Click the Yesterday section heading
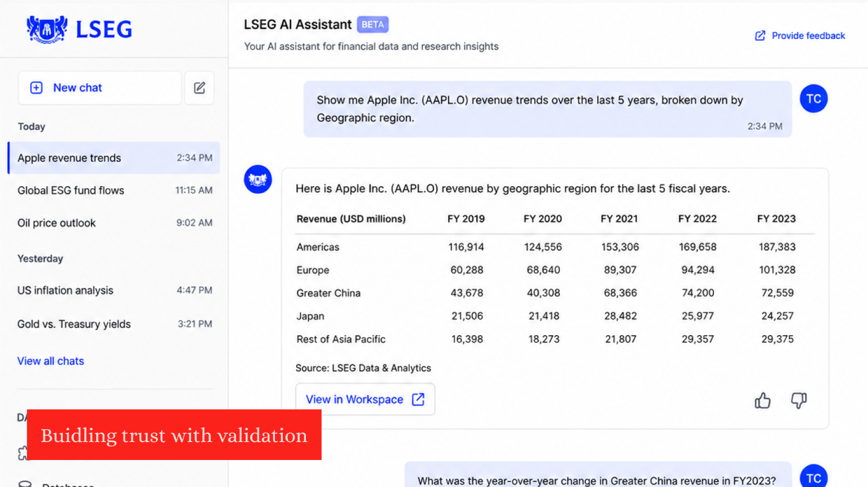Image resolution: width=868 pixels, height=487 pixels. [40, 259]
